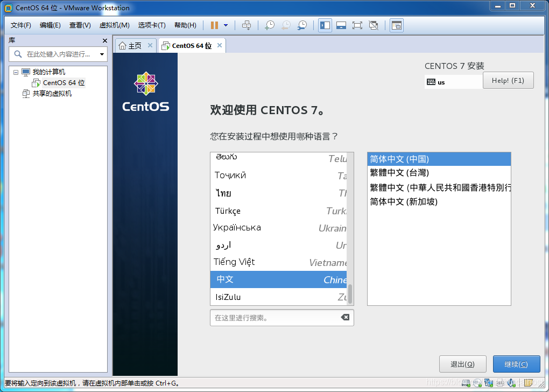Take a snapshot using the clock-plus icon
The width and height of the screenshot is (549, 392).
(x=269, y=25)
